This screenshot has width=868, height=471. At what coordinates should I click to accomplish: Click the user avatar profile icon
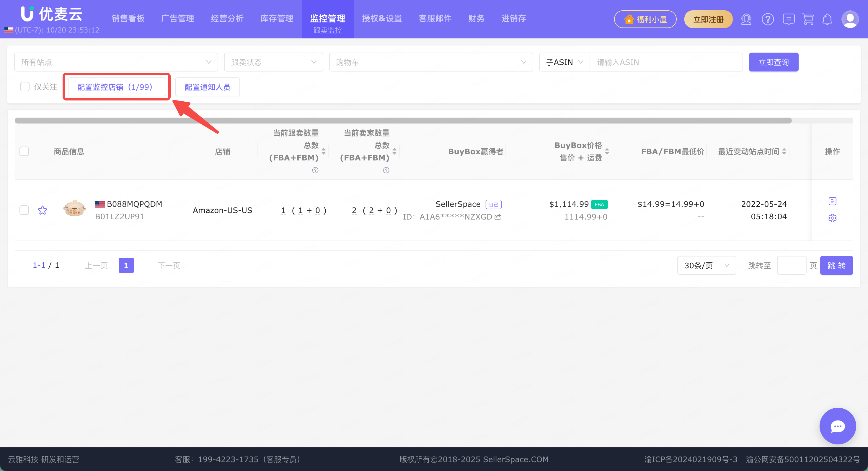click(850, 19)
